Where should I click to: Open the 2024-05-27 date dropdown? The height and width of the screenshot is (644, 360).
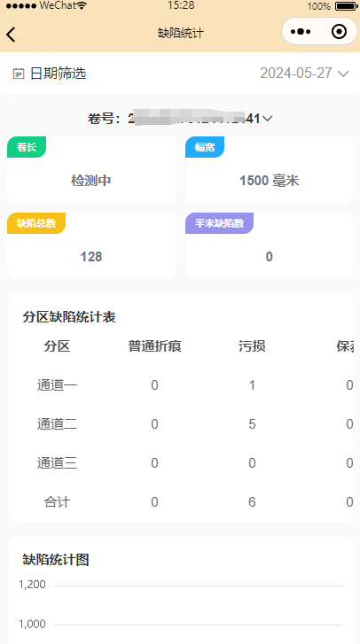point(304,74)
